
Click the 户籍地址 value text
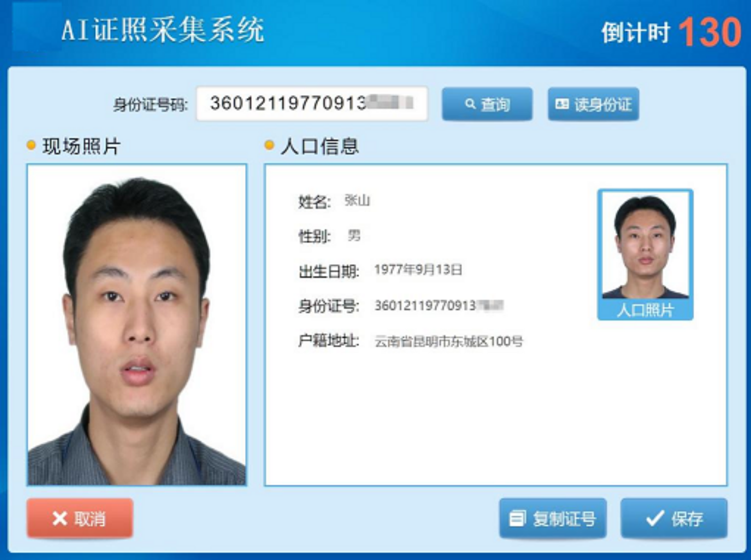449,341
